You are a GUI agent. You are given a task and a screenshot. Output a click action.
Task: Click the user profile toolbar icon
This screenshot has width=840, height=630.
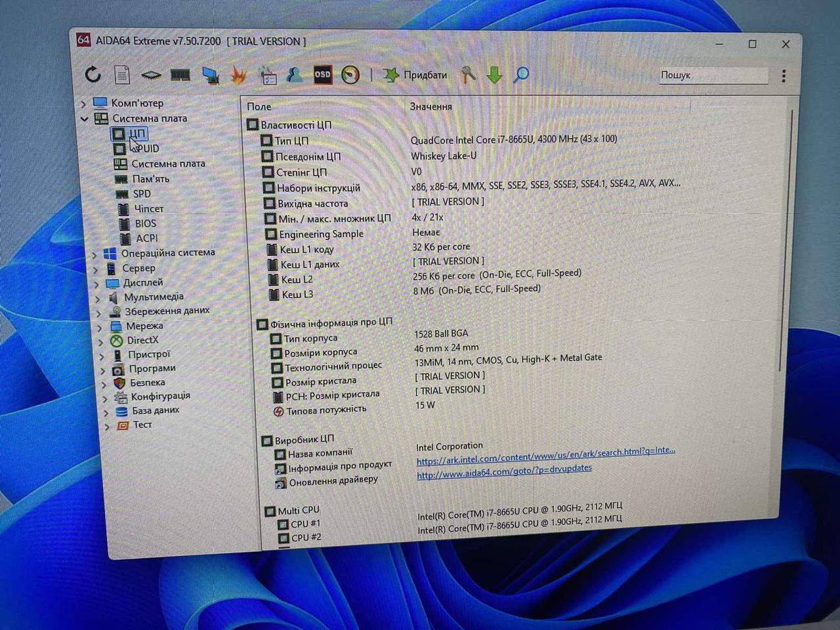click(x=295, y=75)
